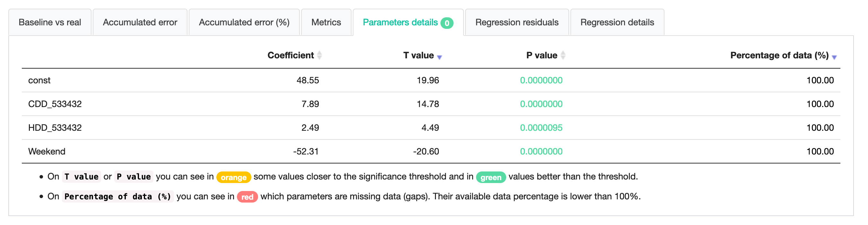The width and height of the screenshot is (868, 225).
Task: Click the orange legend badge
Action: 233,177
